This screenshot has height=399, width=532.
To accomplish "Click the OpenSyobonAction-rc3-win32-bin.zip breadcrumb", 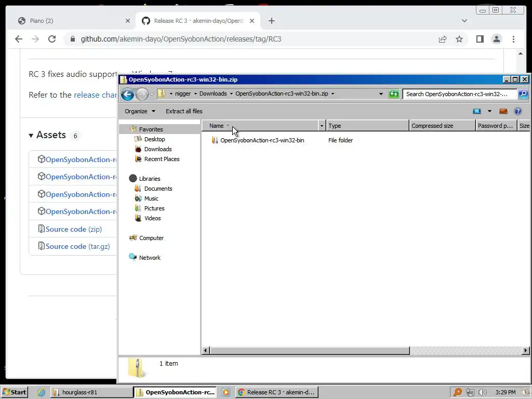I will [x=282, y=94].
